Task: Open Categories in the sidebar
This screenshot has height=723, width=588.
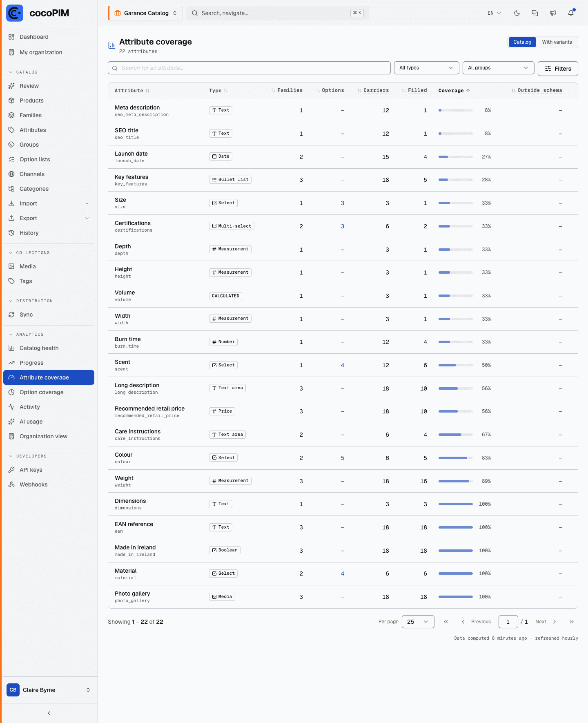Action: pos(49,189)
